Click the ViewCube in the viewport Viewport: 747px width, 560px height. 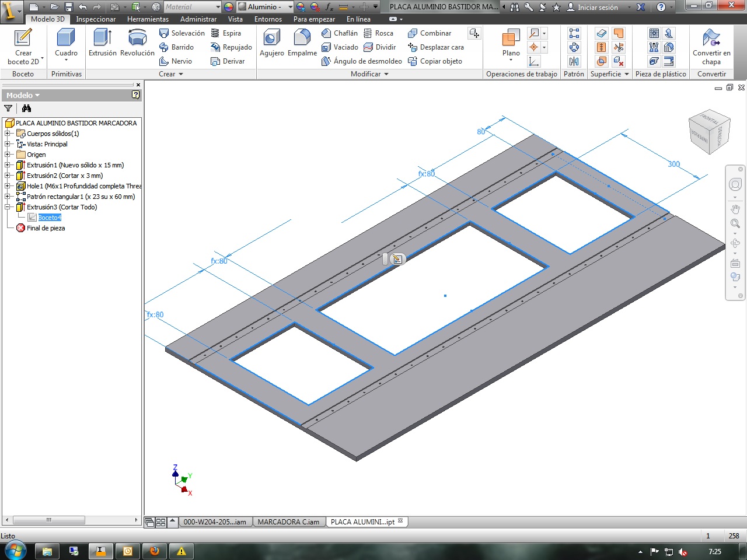pyautogui.click(x=708, y=132)
